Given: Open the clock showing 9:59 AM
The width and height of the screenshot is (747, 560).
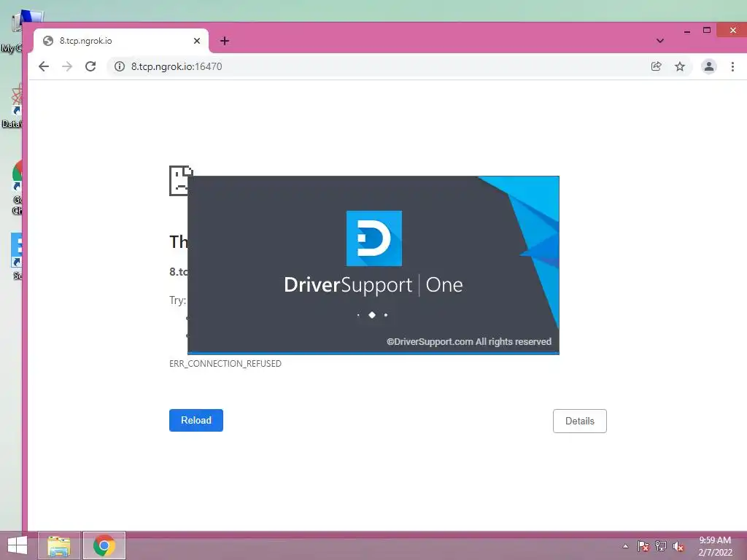Looking at the screenshot, I should pyautogui.click(x=715, y=546).
